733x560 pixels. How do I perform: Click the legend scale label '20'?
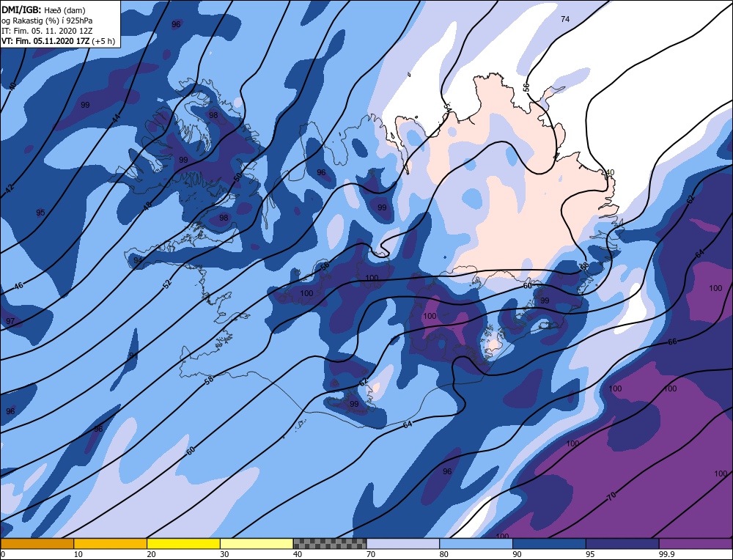pos(152,554)
